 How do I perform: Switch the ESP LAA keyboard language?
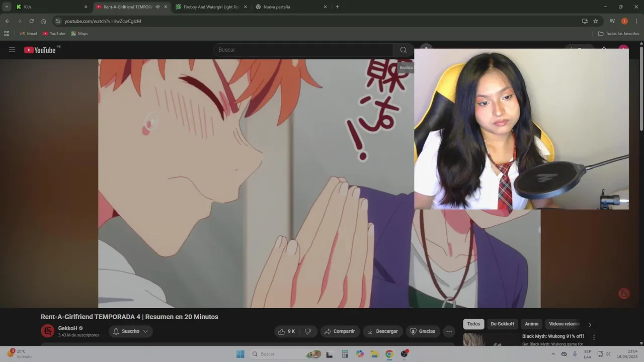click(588, 354)
